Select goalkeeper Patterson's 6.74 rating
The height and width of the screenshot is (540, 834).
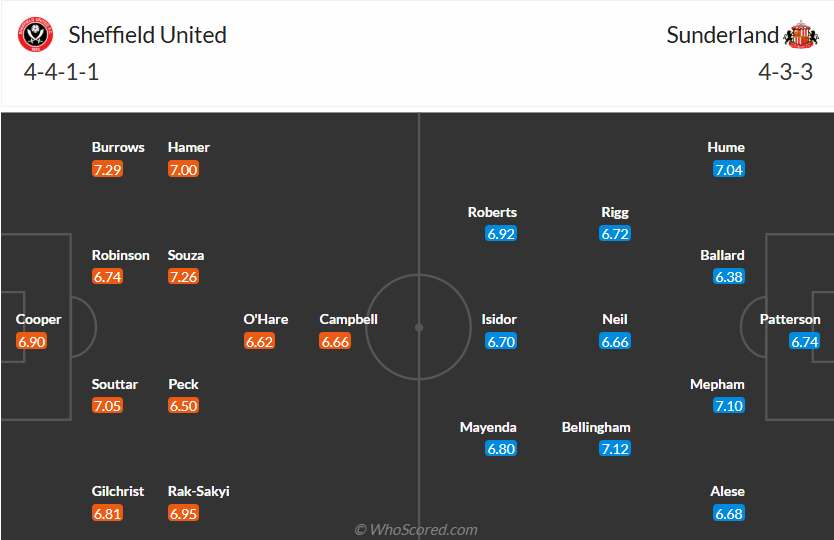(805, 342)
